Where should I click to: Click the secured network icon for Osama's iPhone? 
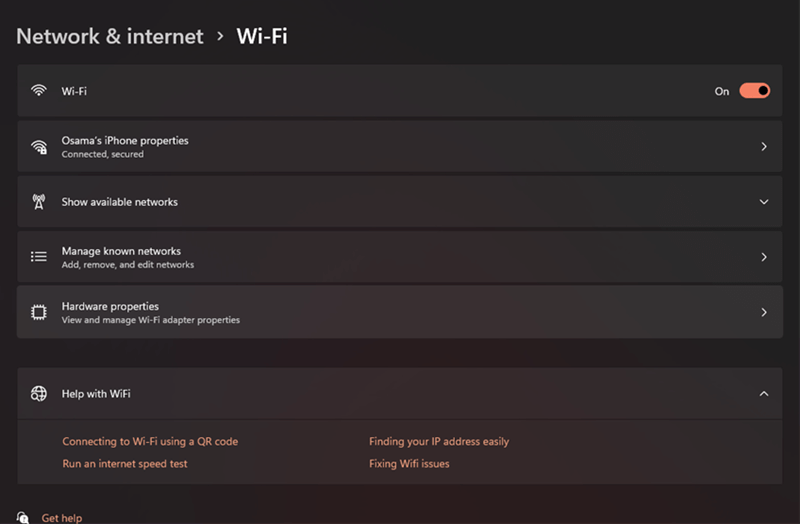coord(39,147)
